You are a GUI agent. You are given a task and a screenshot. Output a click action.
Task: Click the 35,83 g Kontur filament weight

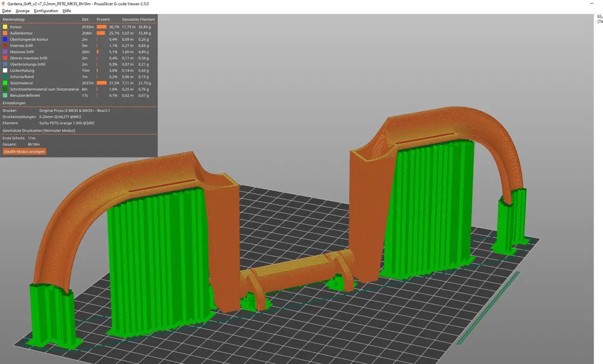pos(145,27)
